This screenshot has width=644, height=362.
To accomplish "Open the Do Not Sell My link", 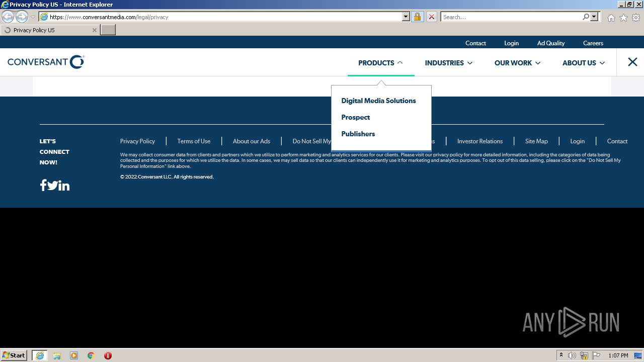I will click(311, 141).
